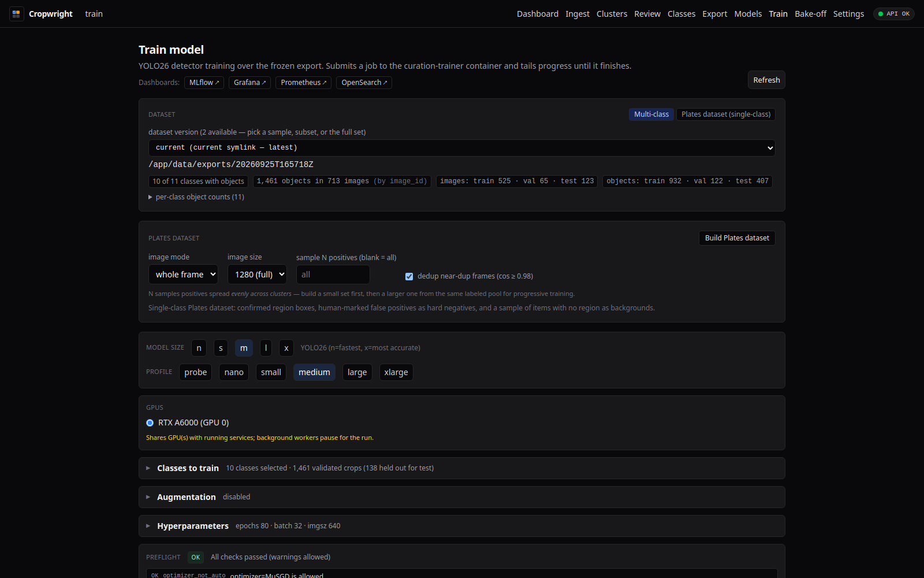
Task: Select model size s
Action: point(221,348)
